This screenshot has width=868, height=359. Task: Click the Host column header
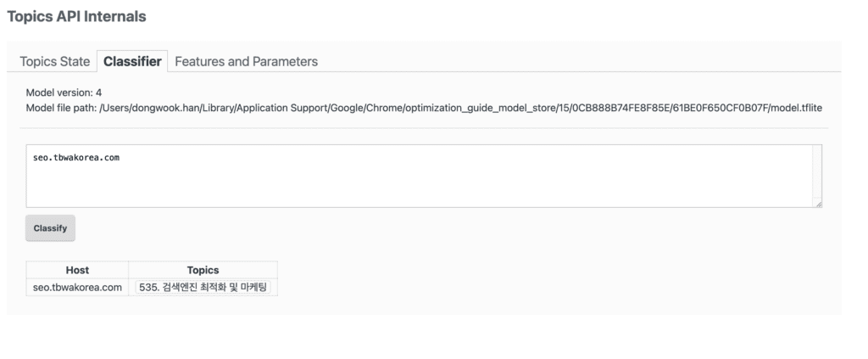click(77, 270)
